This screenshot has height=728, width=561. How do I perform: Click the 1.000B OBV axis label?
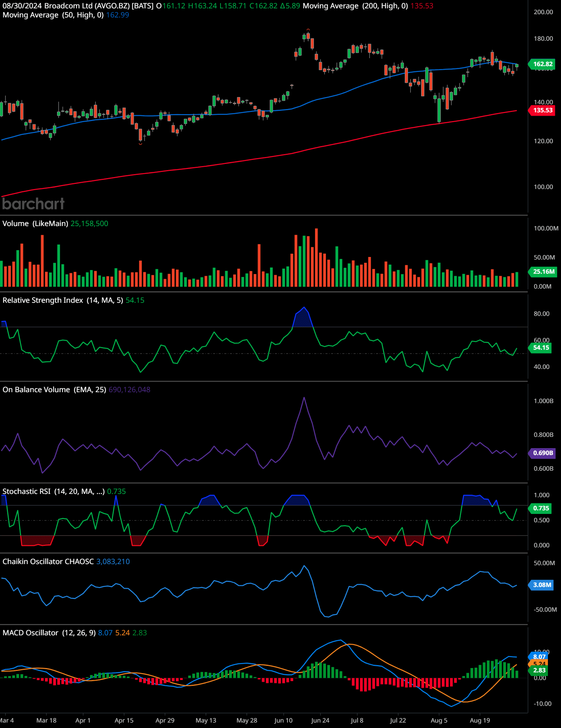(x=544, y=401)
